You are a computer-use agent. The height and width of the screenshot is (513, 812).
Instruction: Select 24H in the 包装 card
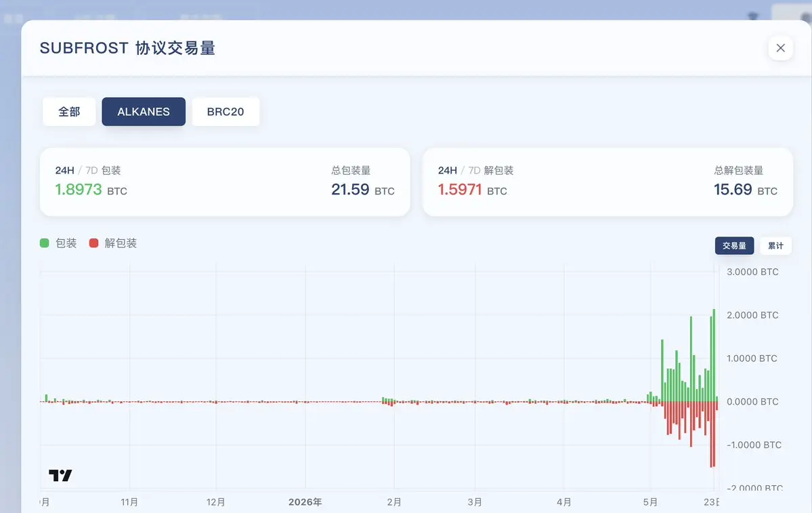click(65, 170)
